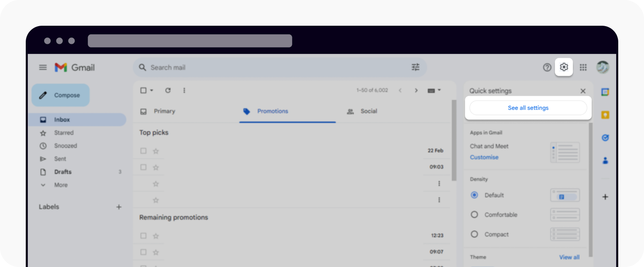Click the 1–50 of 6,002 counter
644x267 pixels.
(x=372, y=90)
